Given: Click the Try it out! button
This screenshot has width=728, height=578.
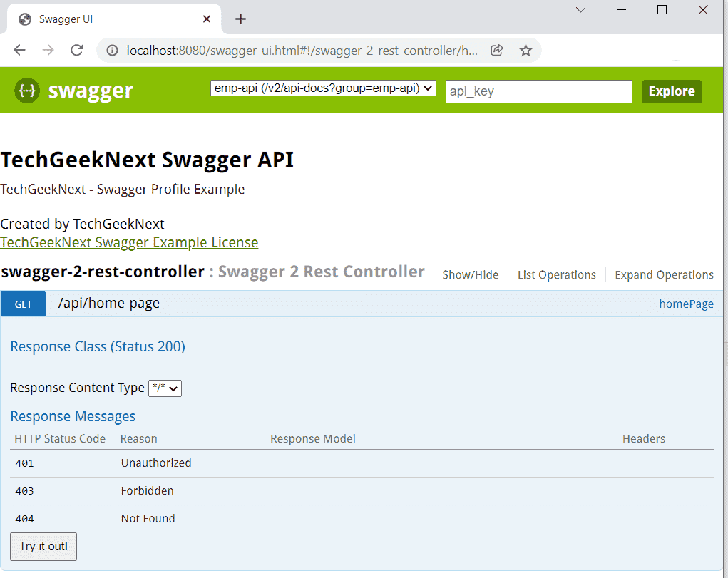Looking at the screenshot, I should pos(43,547).
